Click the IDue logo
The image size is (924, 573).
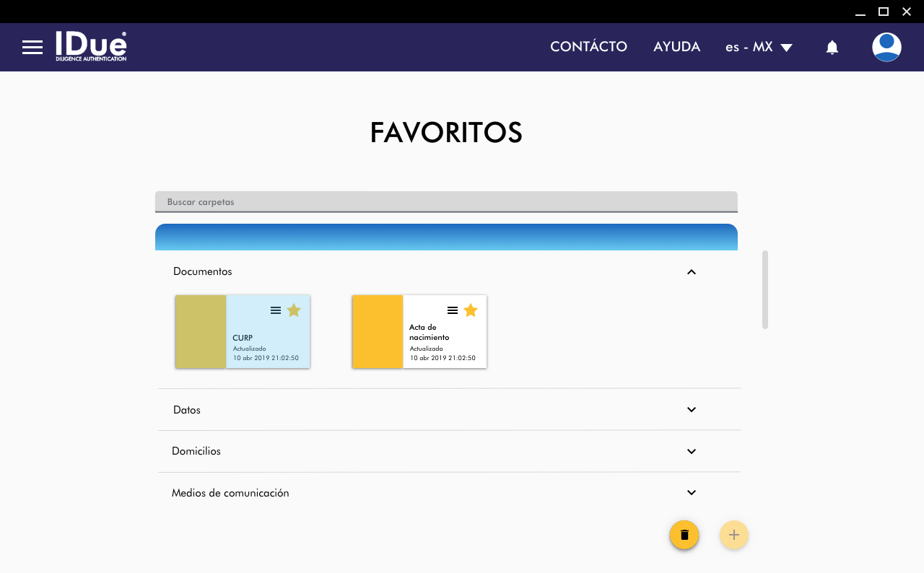91,46
